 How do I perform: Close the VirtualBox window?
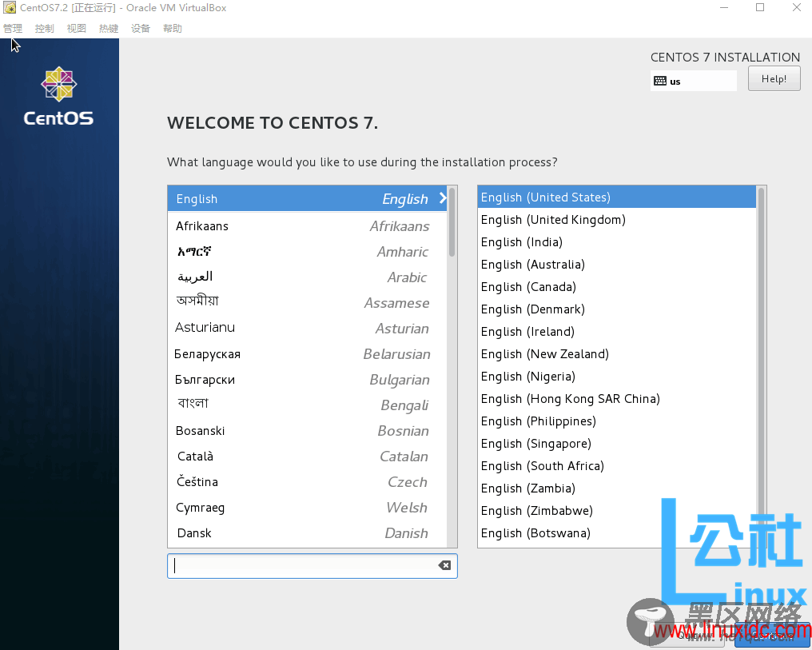point(797,7)
